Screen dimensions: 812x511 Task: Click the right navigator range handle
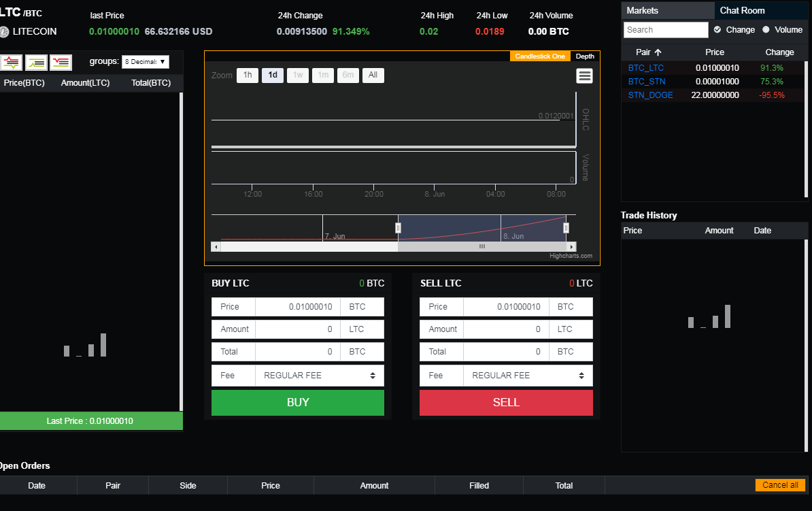pyautogui.click(x=566, y=227)
